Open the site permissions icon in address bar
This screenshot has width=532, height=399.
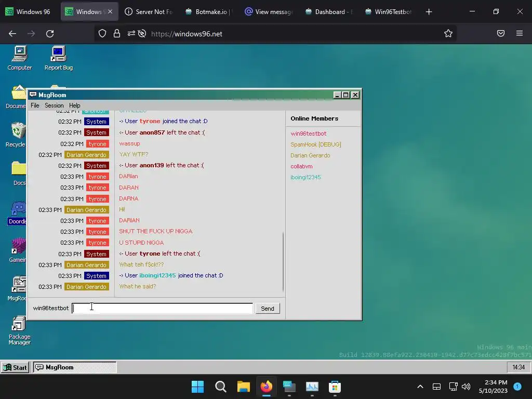pos(131,34)
